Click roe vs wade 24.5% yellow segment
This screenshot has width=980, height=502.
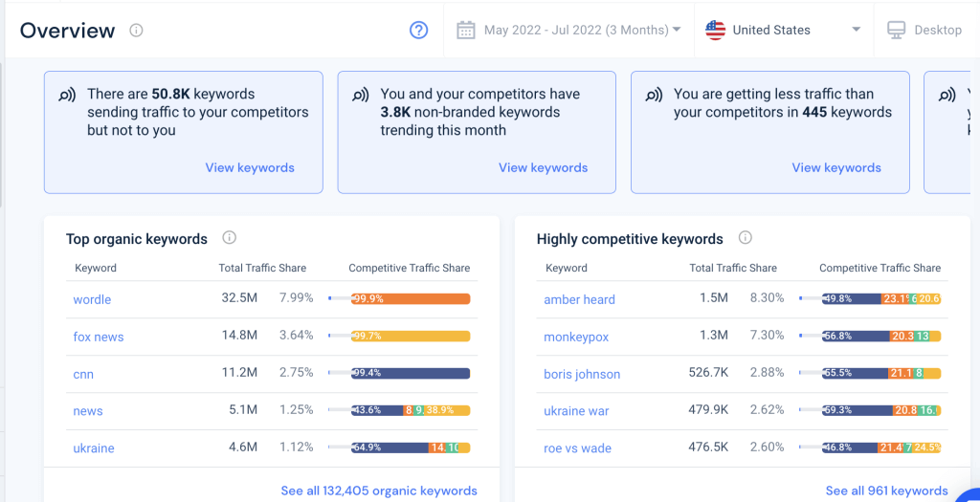pyautogui.click(x=927, y=447)
